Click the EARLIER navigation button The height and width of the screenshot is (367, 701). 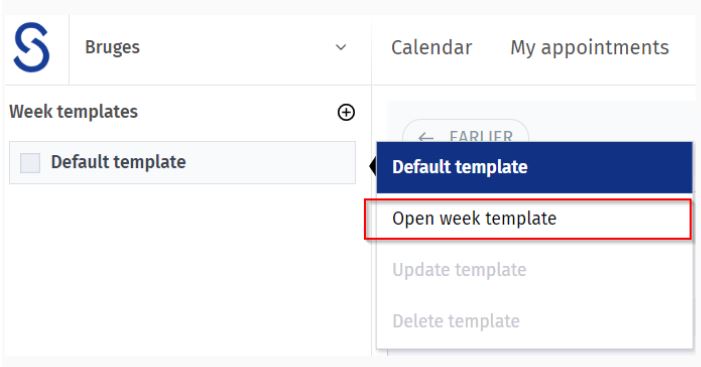466,132
